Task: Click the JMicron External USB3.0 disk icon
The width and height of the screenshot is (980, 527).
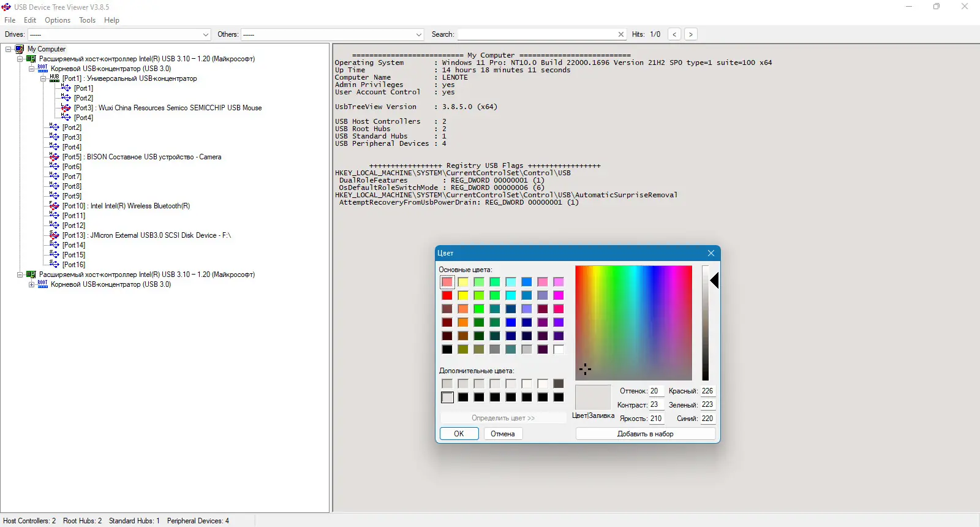Action: (55, 235)
